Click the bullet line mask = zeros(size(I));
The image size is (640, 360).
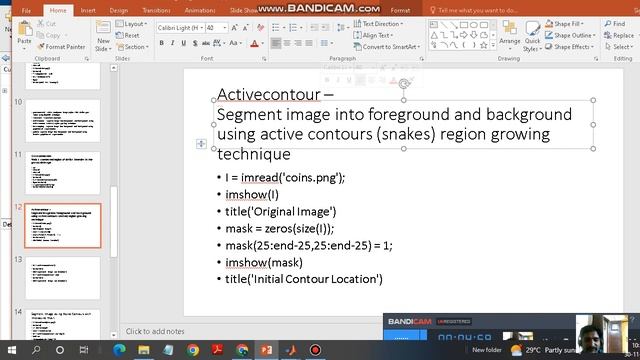280,229
